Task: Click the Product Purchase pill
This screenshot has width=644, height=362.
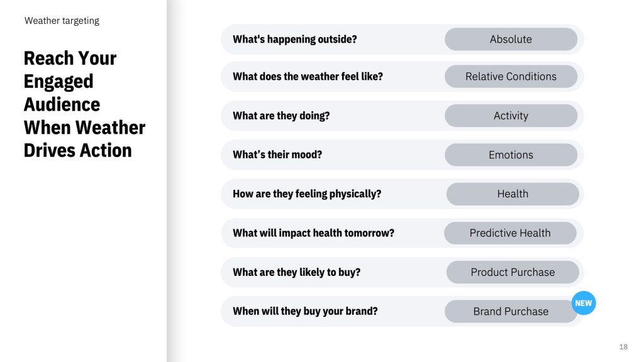Action: [513, 272]
